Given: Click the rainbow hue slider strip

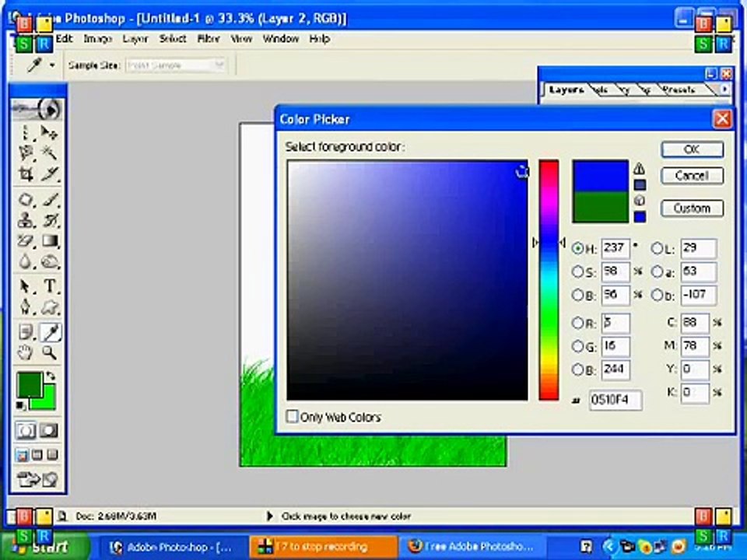Looking at the screenshot, I should coord(549,280).
